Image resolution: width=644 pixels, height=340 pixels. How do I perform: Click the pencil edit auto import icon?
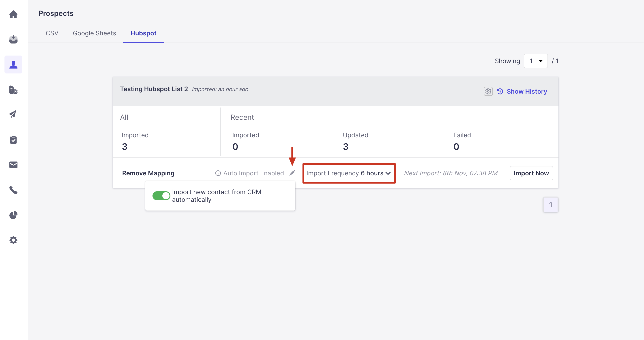click(x=292, y=173)
